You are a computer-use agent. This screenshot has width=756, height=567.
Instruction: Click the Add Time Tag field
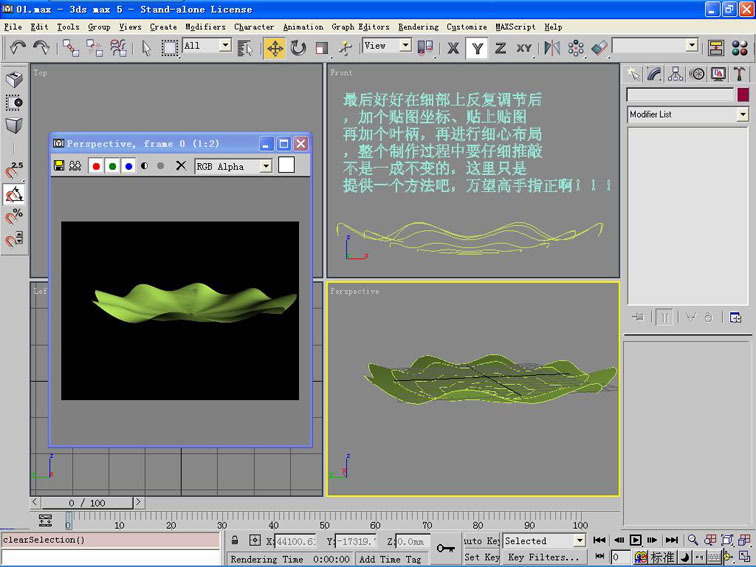coord(391,559)
